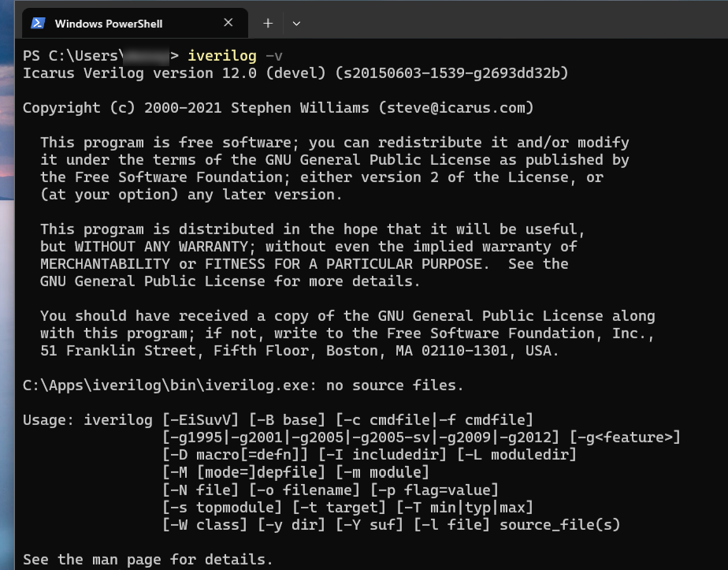728x570 pixels.
Task: Click the typed command 'iverilog'
Action: (222, 56)
